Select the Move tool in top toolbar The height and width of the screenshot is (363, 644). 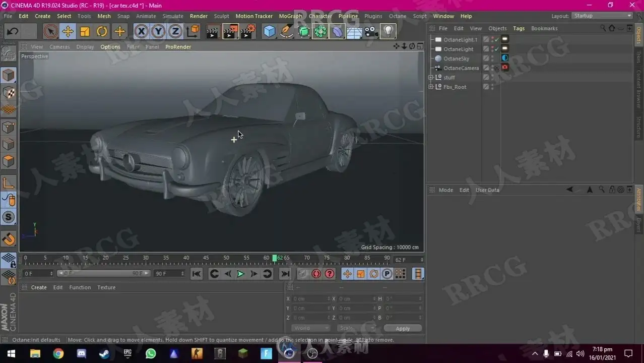pyautogui.click(x=68, y=32)
